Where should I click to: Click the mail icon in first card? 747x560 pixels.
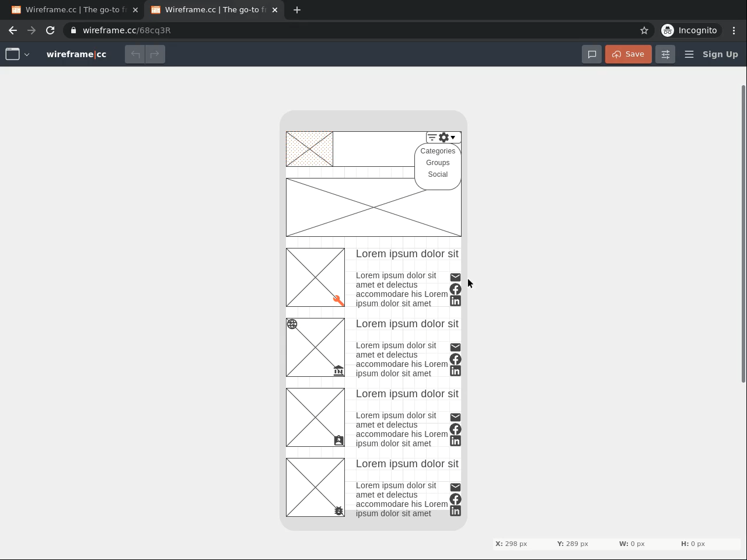[x=455, y=277]
